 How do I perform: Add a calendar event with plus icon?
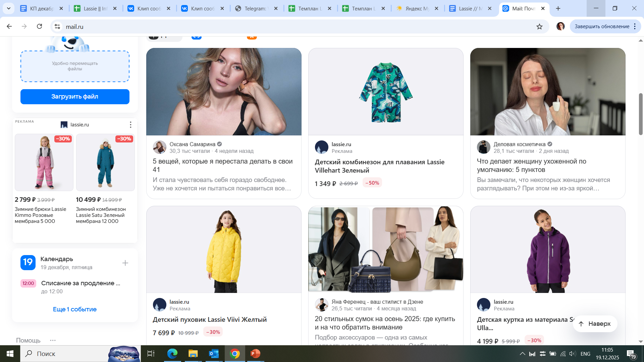tap(125, 263)
